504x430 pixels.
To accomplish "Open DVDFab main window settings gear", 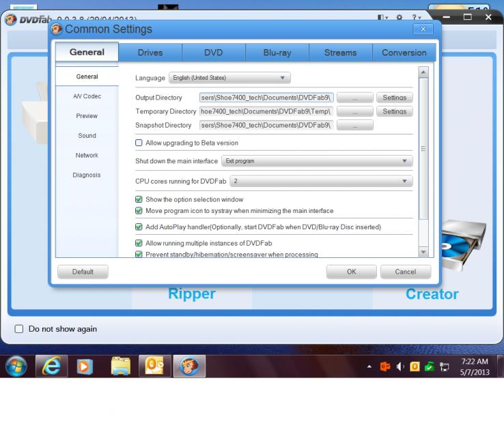I will point(400,17).
